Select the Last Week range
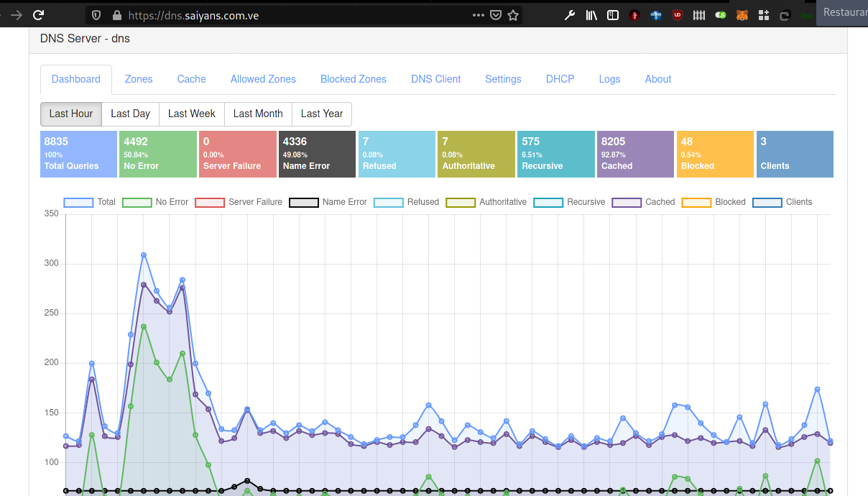This screenshot has width=868, height=496. coord(192,114)
